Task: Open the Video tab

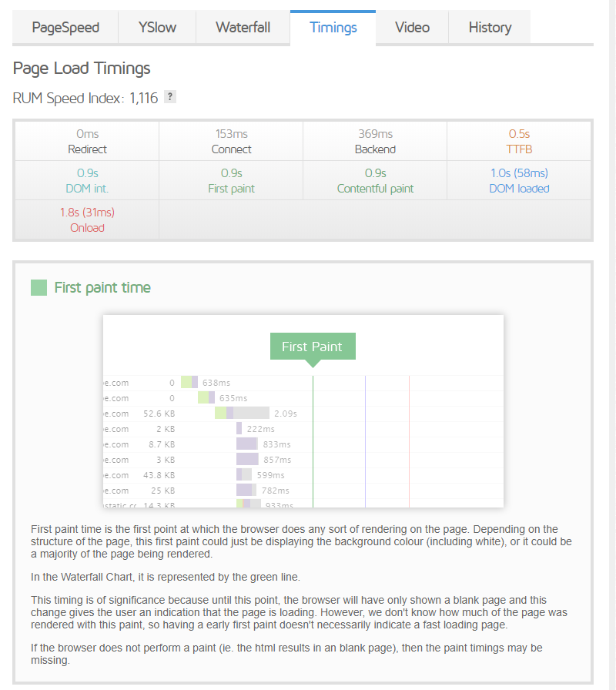Action: coord(412,27)
